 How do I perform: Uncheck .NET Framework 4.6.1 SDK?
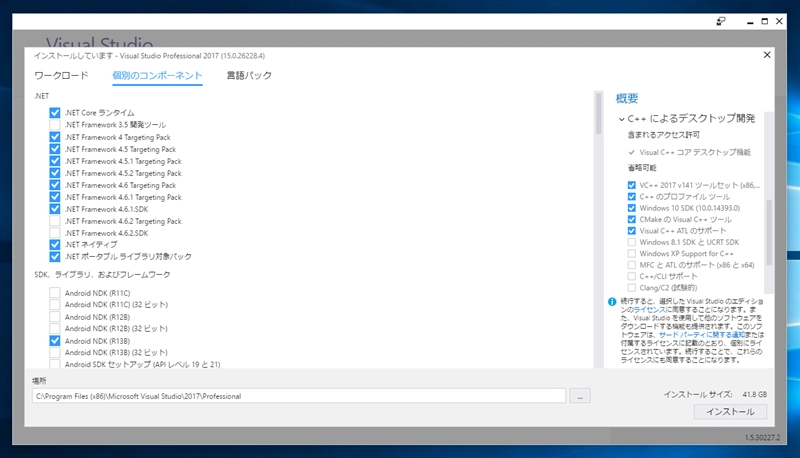coord(55,209)
